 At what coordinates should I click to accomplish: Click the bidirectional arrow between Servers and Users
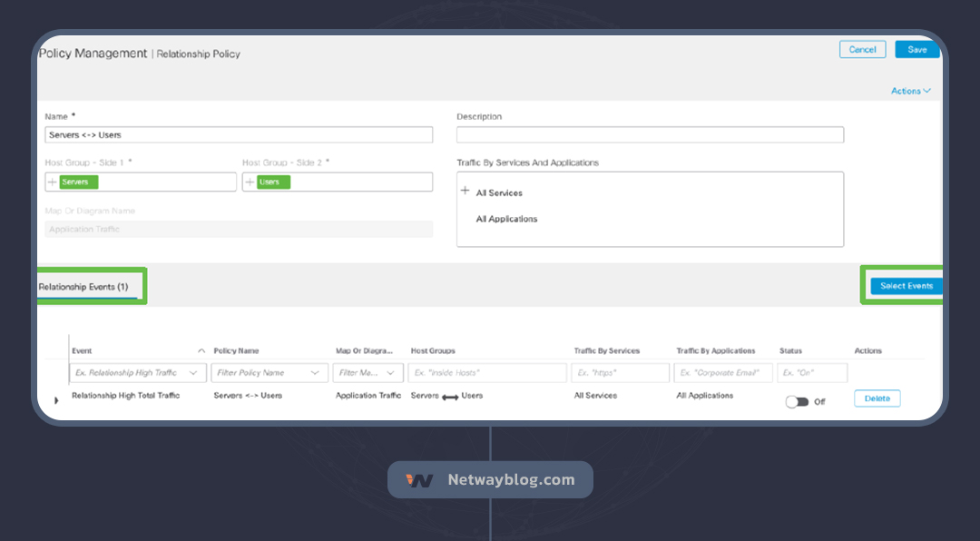[450, 398]
